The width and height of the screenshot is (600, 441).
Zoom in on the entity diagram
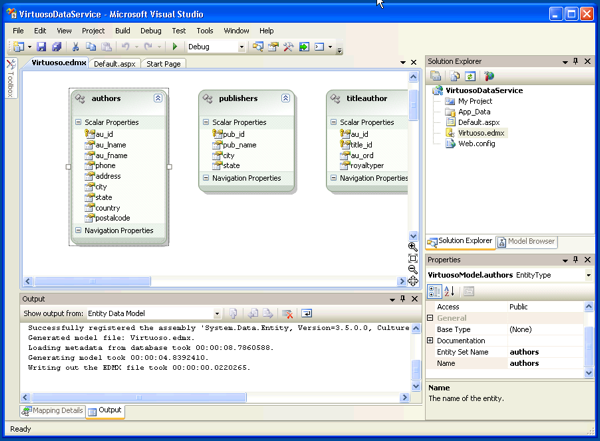(x=413, y=246)
